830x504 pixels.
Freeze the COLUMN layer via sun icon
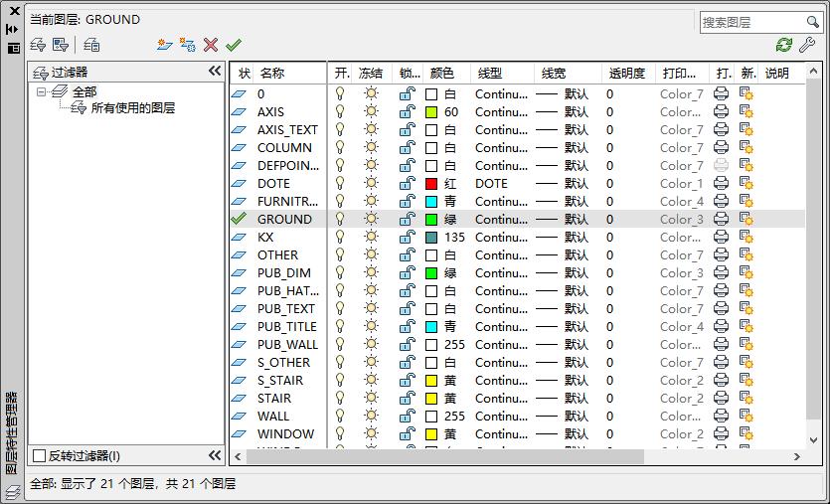point(371,148)
